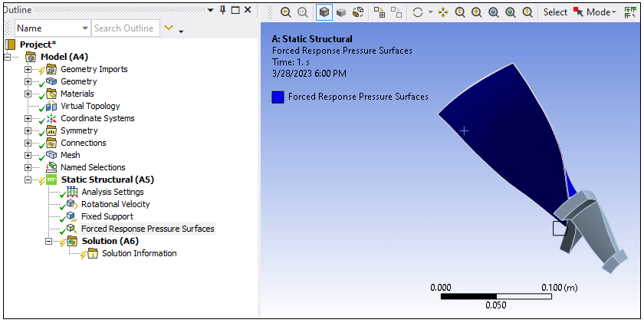Click the Select label in toolbar
The width and height of the screenshot is (644, 323).
[x=555, y=12]
